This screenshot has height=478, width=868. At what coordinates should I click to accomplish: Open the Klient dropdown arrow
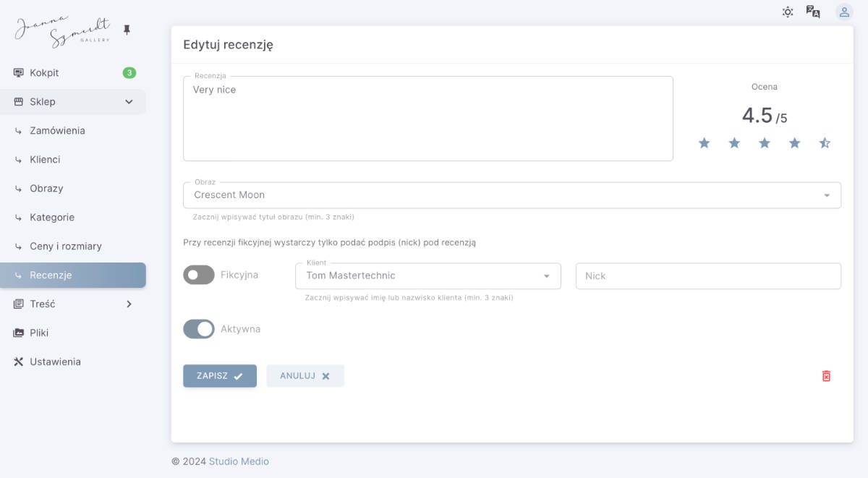547,276
